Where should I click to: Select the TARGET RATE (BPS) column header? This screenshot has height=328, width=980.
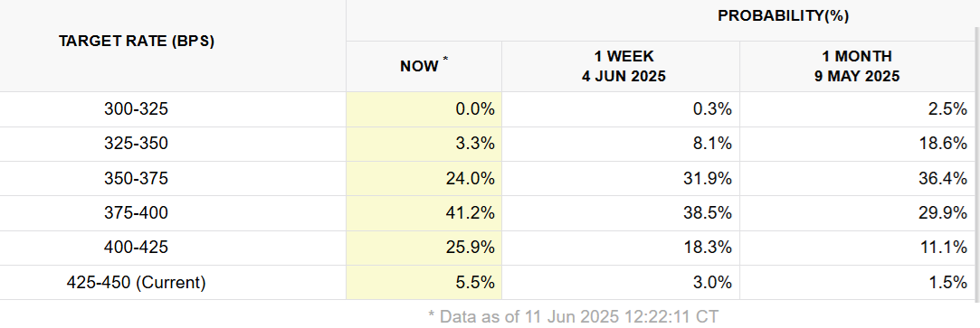137,42
